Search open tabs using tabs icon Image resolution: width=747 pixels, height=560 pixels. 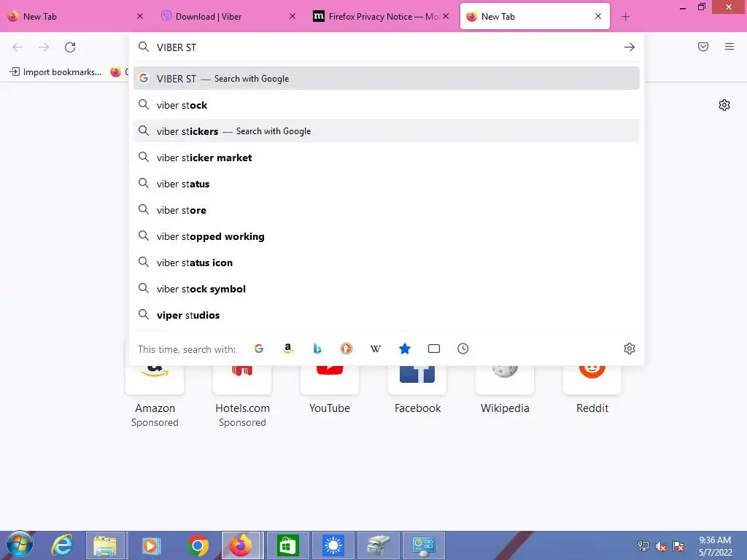click(433, 349)
